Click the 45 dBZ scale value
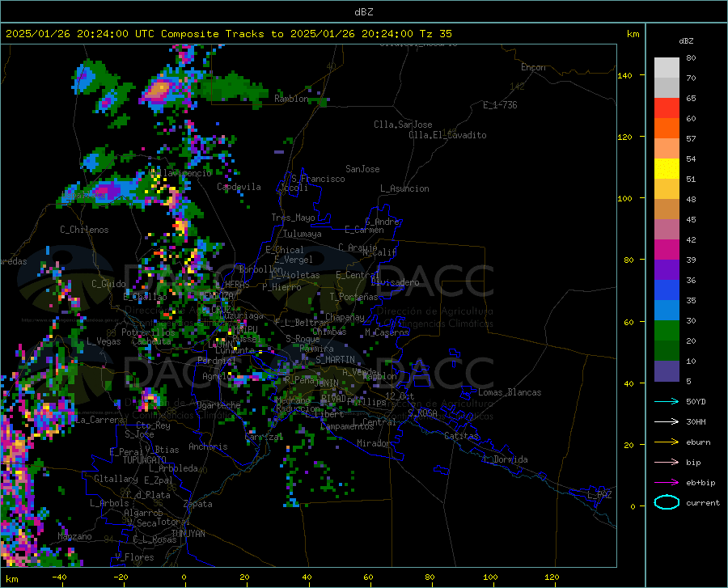 pos(691,219)
